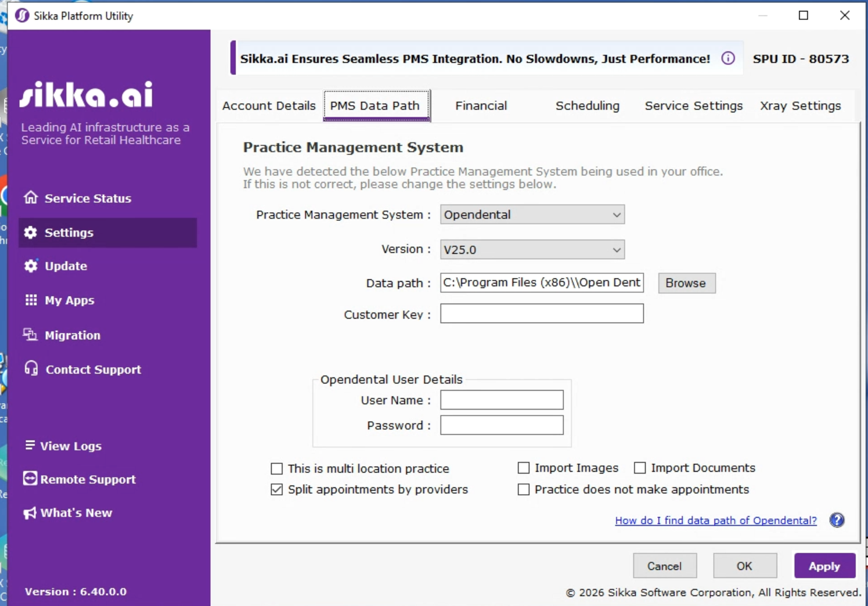
Task: Click the What's New megaphone icon
Action: point(30,513)
